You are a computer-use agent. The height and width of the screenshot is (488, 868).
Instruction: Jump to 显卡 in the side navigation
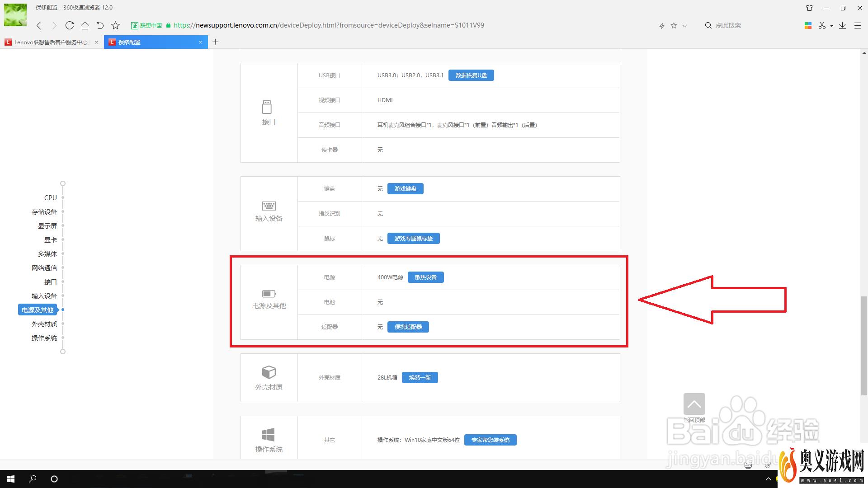point(51,240)
